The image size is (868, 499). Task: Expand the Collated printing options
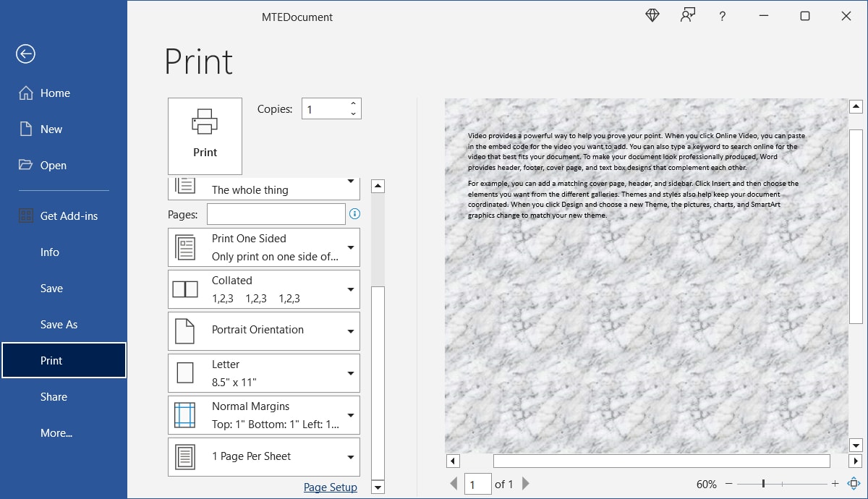coord(263,289)
